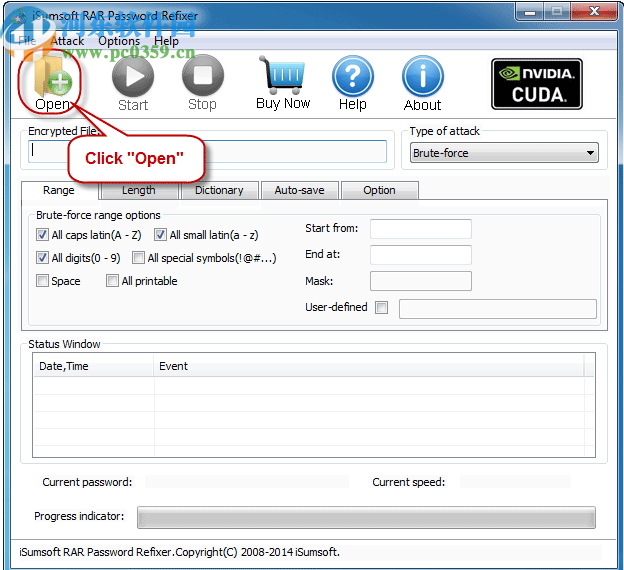Minimize the RAR Password Refixer window
624x570 pixels.
tap(530, 12)
